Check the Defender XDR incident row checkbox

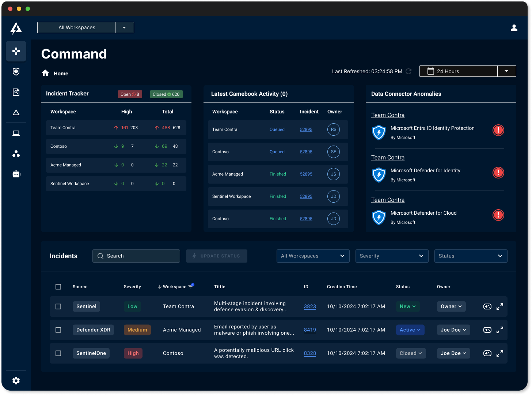(58, 330)
